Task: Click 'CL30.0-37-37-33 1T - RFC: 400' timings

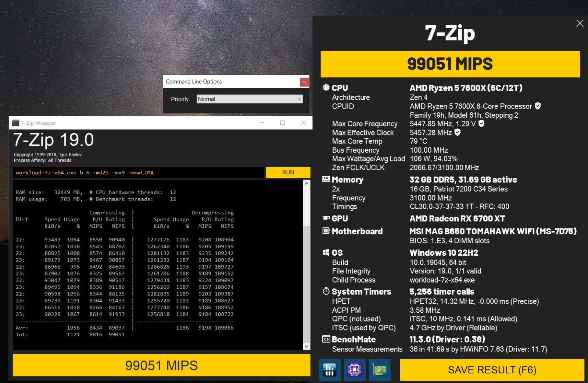Action: click(459, 206)
